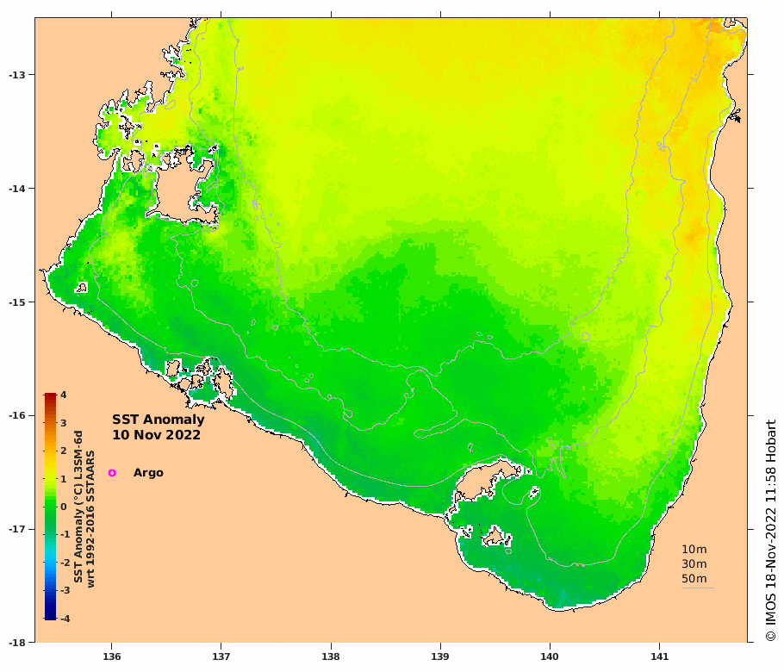Click the '-13' latitude axis label
784x672 pixels.
tap(16, 75)
